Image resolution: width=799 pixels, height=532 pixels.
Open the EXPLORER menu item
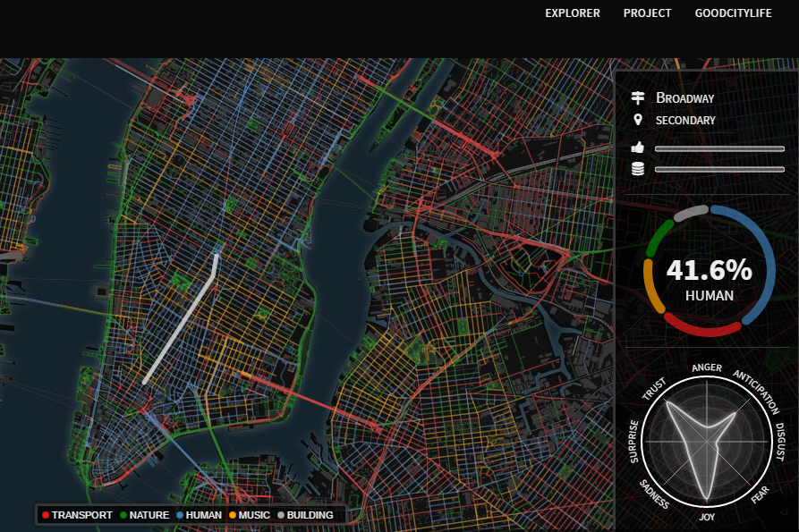[573, 13]
